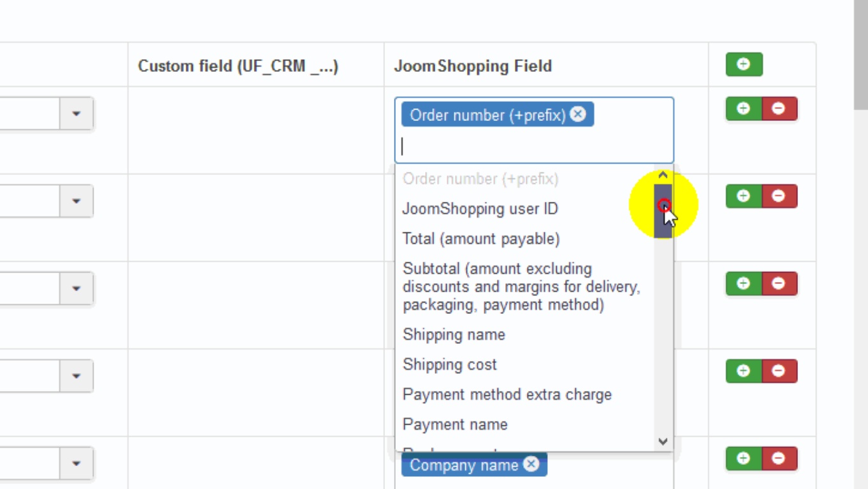
Task: Open the first row's left dropdown arrow
Action: click(x=76, y=114)
